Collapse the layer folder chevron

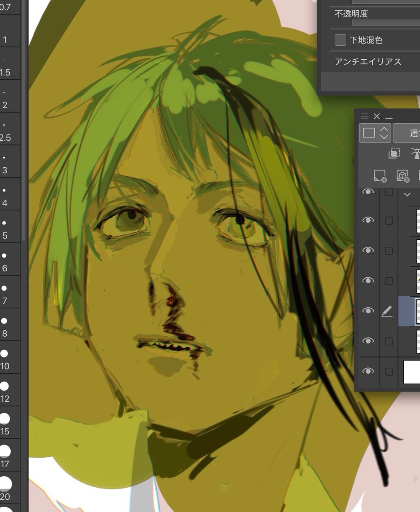click(x=407, y=195)
